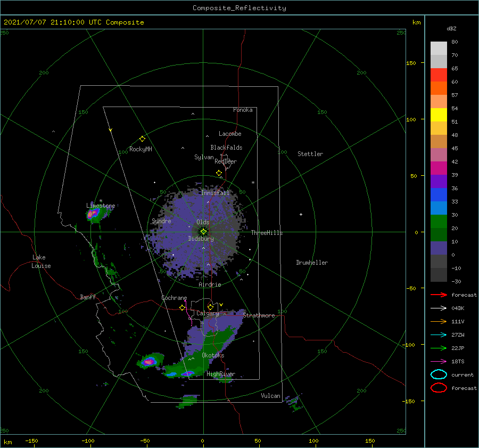Click the Sundre label
The height and width of the screenshot is (448, 479).
coord(161,221)
